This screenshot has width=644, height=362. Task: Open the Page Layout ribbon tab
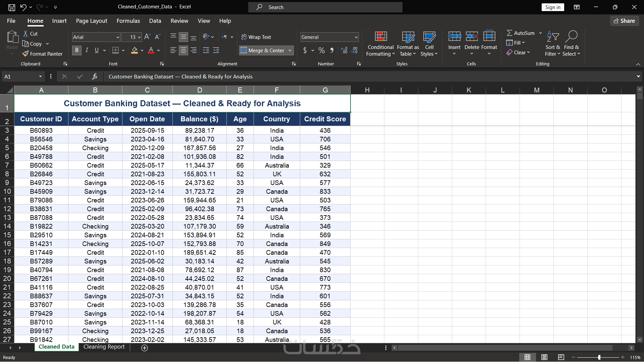pos(92,21)
